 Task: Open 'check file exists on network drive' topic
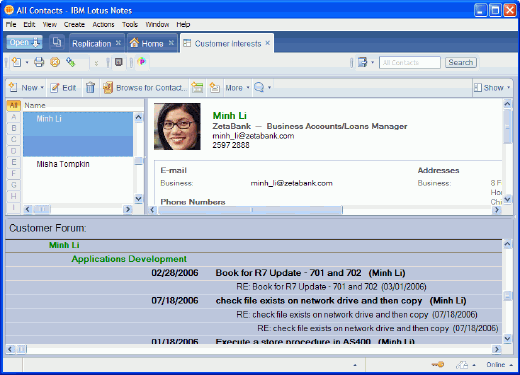pyautogui.click(x=341, y=301)
